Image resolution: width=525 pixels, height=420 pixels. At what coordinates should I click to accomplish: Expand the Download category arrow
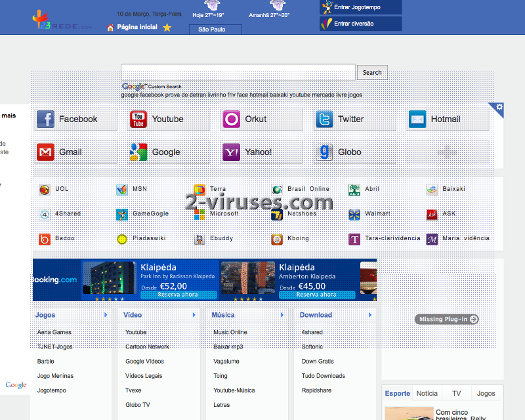click(370, 315)
